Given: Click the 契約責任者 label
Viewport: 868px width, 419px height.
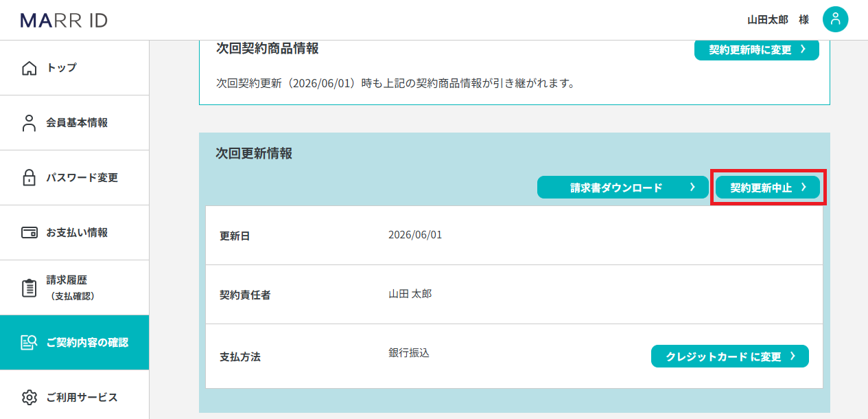Looking at the screenshot, I should coord(245,295).
